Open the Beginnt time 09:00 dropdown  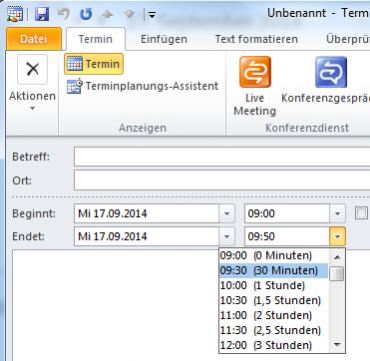(x=337, y=214)
